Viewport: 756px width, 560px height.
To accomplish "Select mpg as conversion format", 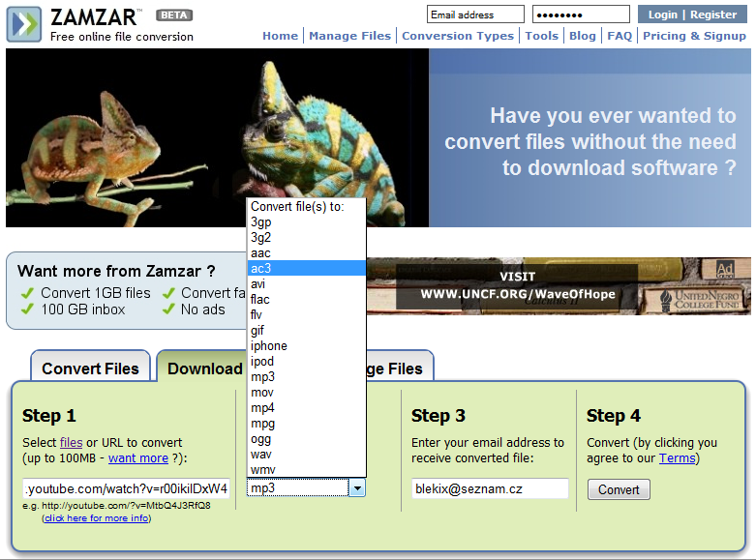I will tap(307, 423).
